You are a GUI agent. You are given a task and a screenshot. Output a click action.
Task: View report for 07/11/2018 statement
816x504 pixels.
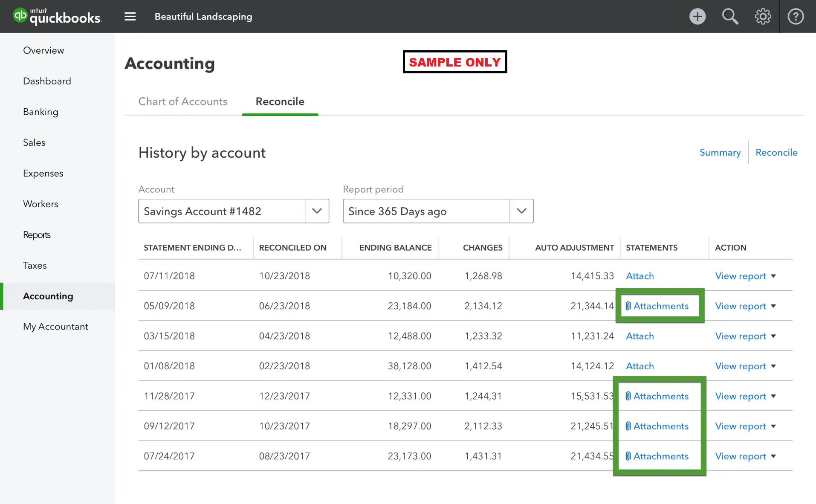click(741, 276)
